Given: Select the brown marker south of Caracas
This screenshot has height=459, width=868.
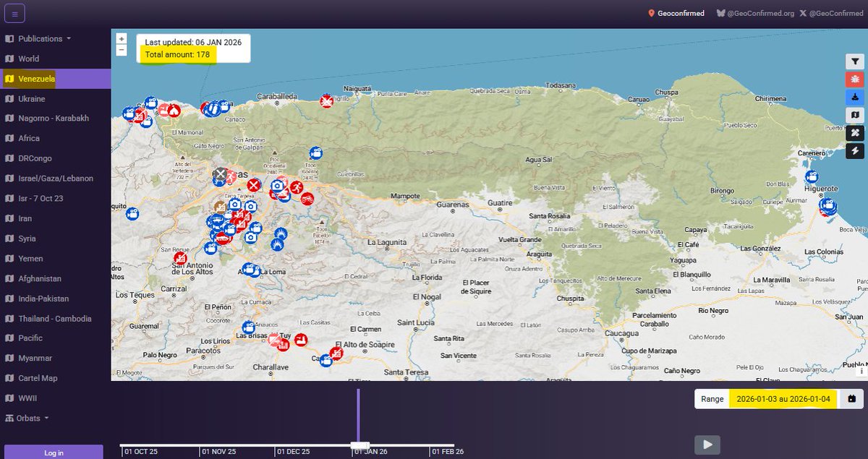Looking at the screenshot, I should [220, 207].
